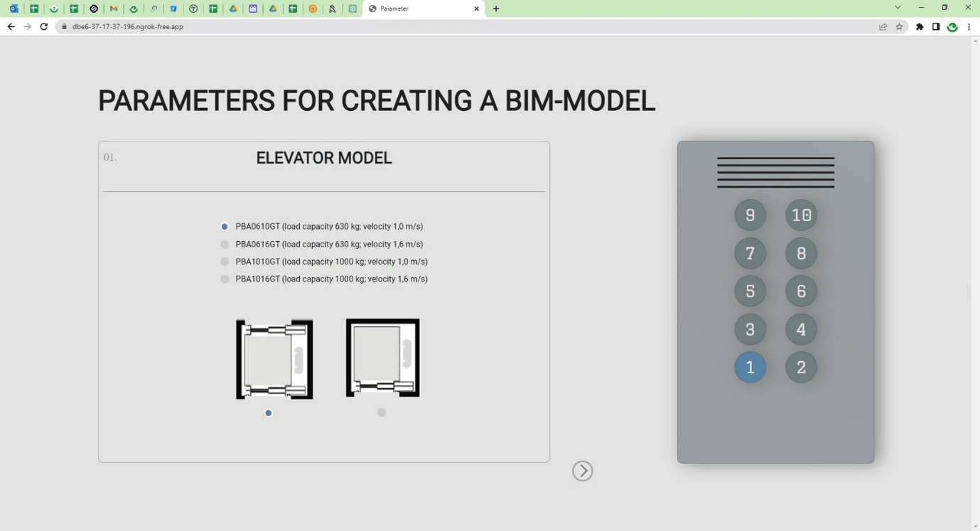Open Chrome three-dot menu
The width and height of the screenshot is (980, 531).
click(x=969, y=27)
